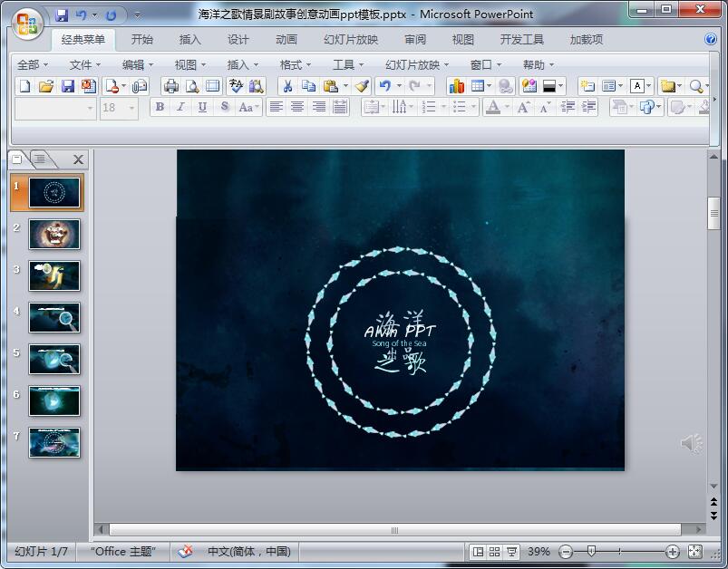Click the Office button logo

tap(27, 23)
